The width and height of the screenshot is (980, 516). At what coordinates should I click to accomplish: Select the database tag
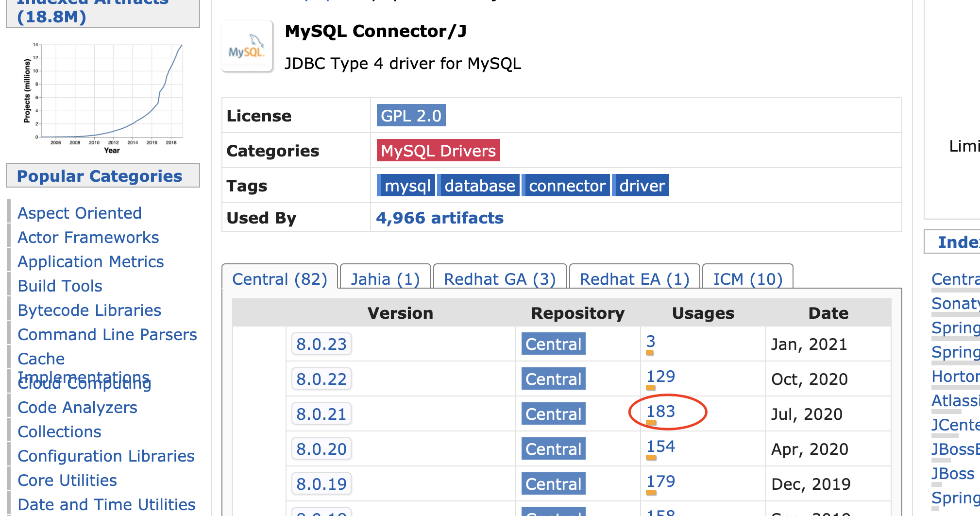[479, 186]
